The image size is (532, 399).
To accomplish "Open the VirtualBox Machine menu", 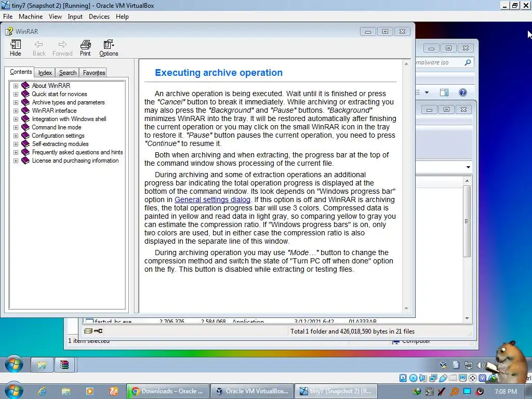I will [31, 16].
